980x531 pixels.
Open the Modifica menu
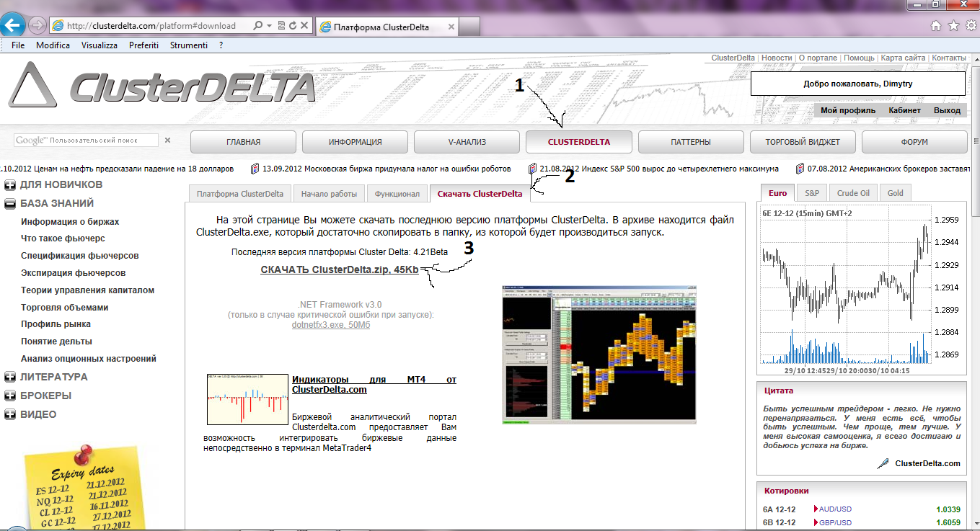point(53,45)
